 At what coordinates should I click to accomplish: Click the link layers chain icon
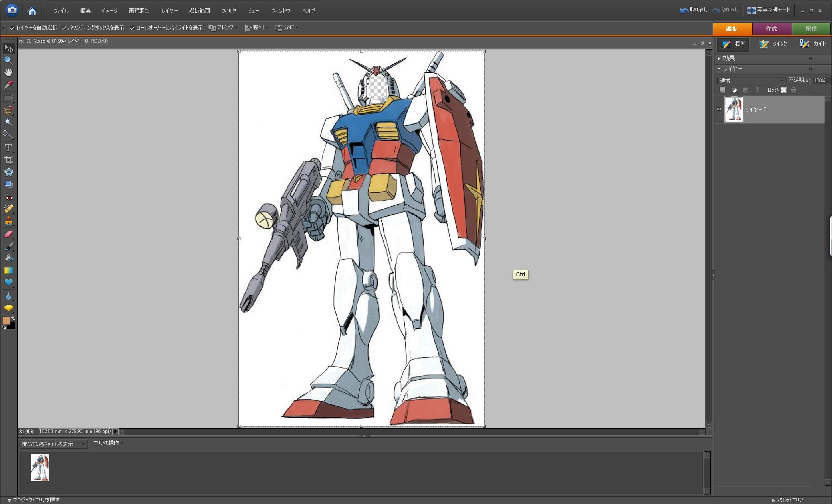click(757, 90)
